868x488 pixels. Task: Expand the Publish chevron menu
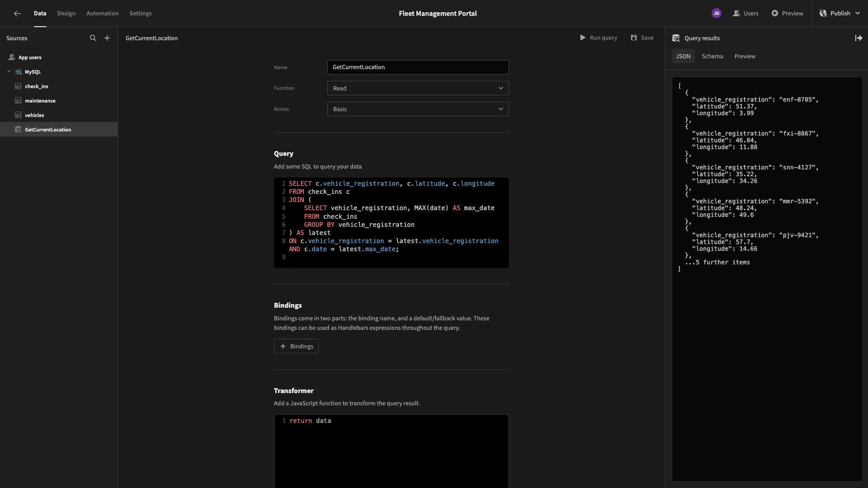point(858,14)
